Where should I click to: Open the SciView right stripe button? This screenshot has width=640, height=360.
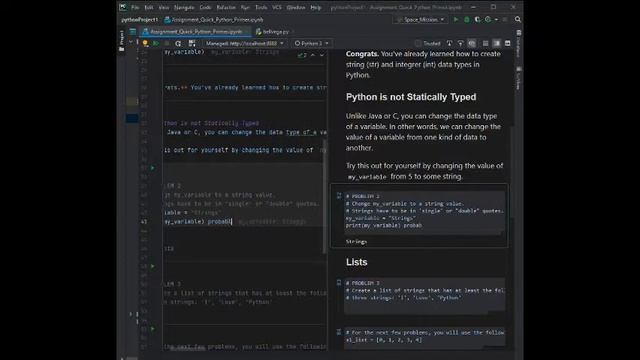(518, 78)
